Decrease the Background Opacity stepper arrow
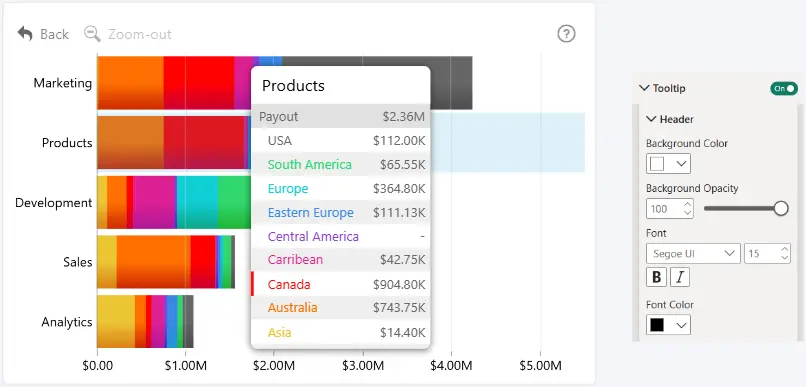 687,213
